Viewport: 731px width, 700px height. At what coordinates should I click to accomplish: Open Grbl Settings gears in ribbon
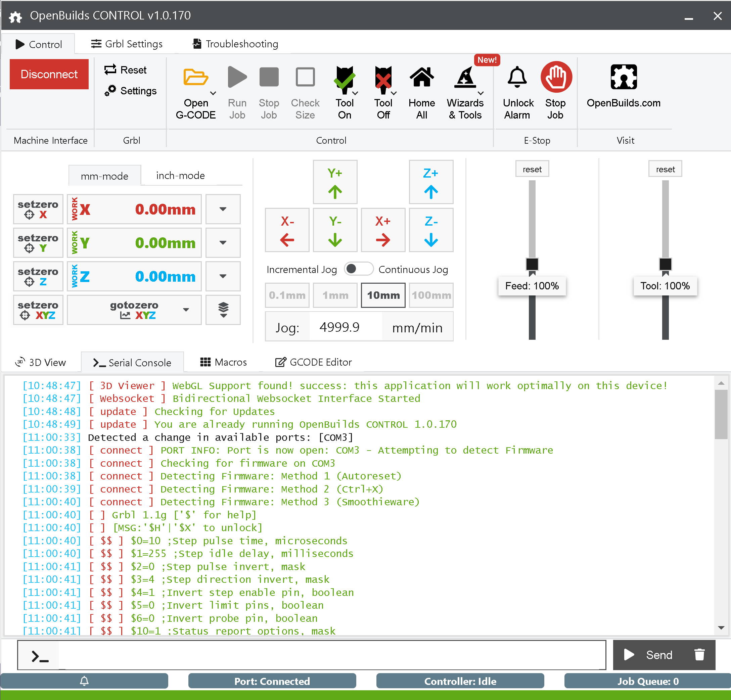pyautogui.click(x=131, y=91)
